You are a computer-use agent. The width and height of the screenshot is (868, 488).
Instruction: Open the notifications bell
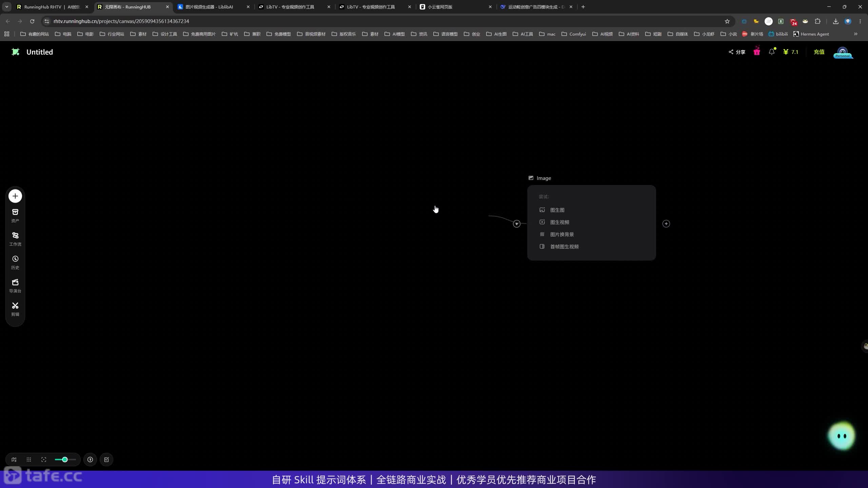[772, 52]
